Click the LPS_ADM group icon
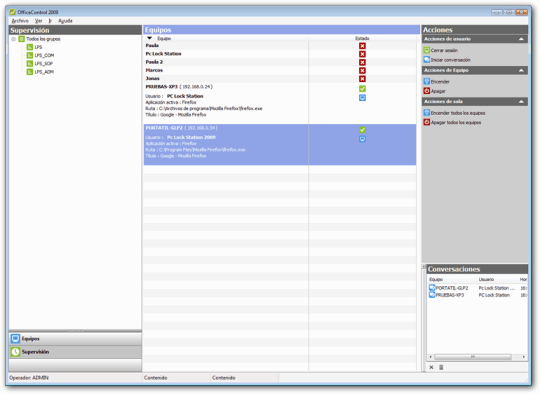Screen dimensions: 540x394 click(30, 72)
